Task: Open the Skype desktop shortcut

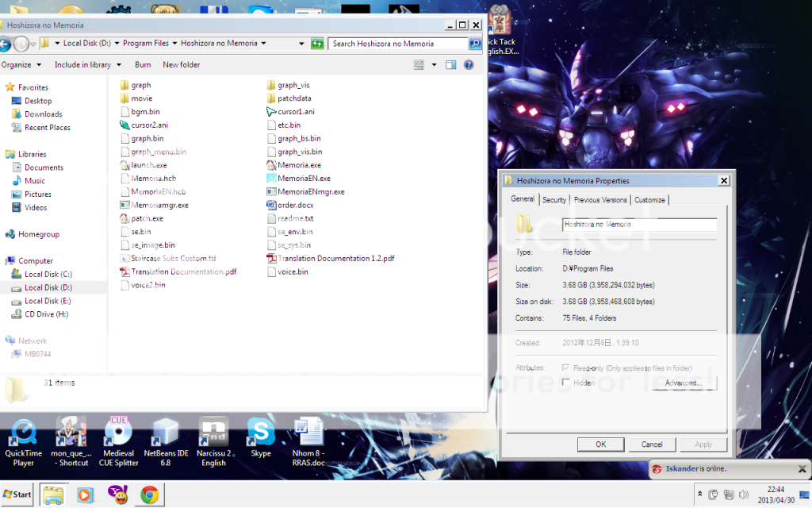Action: click(260, 433)
